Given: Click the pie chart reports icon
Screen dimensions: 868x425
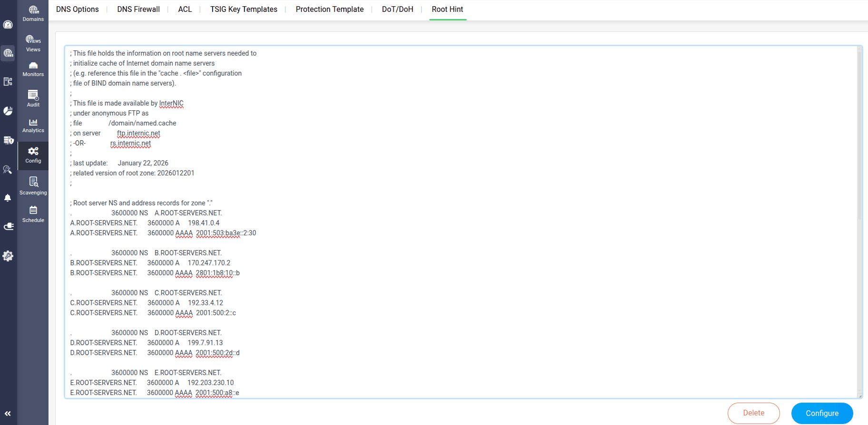Looking at the screenshot, I should (8, 111).
